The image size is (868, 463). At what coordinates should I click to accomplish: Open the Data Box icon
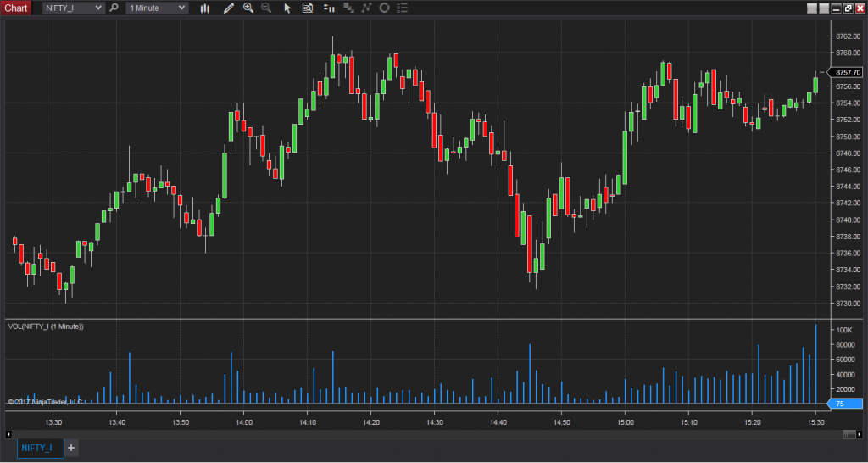point(307,8)
